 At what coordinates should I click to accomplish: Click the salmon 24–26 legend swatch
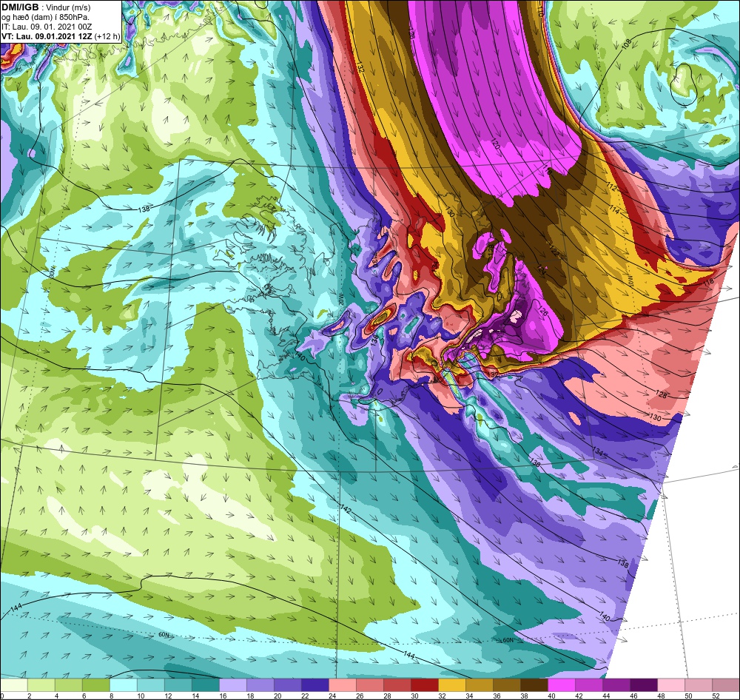(x=343, y=684)
